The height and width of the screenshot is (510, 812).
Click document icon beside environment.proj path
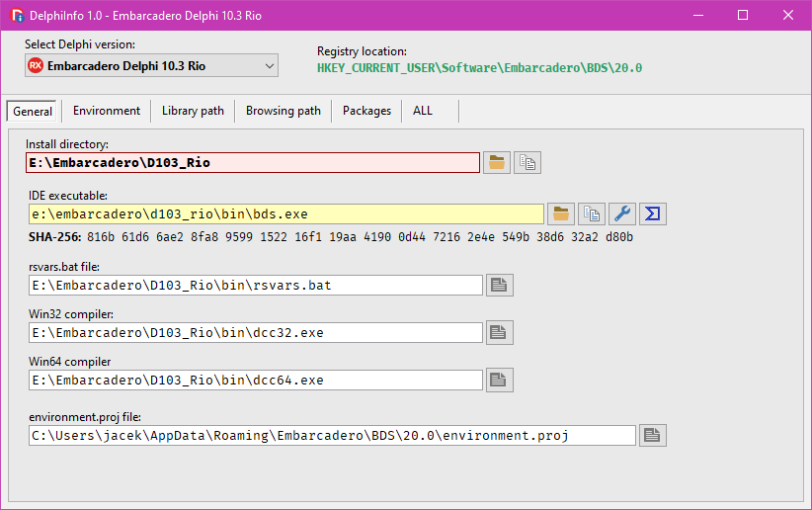click(652, 435)
